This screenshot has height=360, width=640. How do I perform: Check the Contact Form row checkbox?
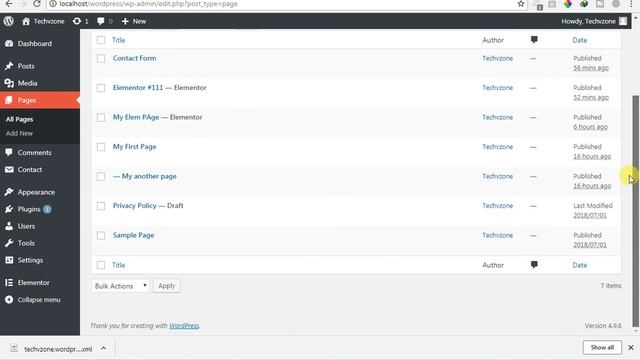[101, 58]
